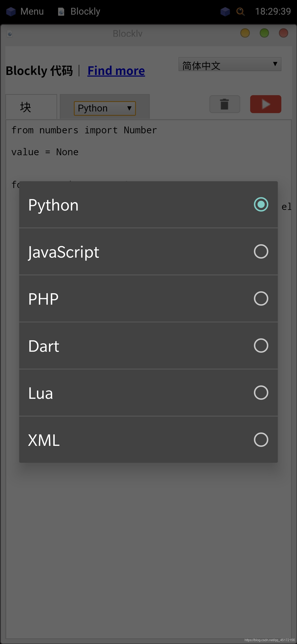The width and height of the screenshot is (297, 644).
Task: Click the trash can delete button
Action: pyautogui.click(x=225, y=104)
